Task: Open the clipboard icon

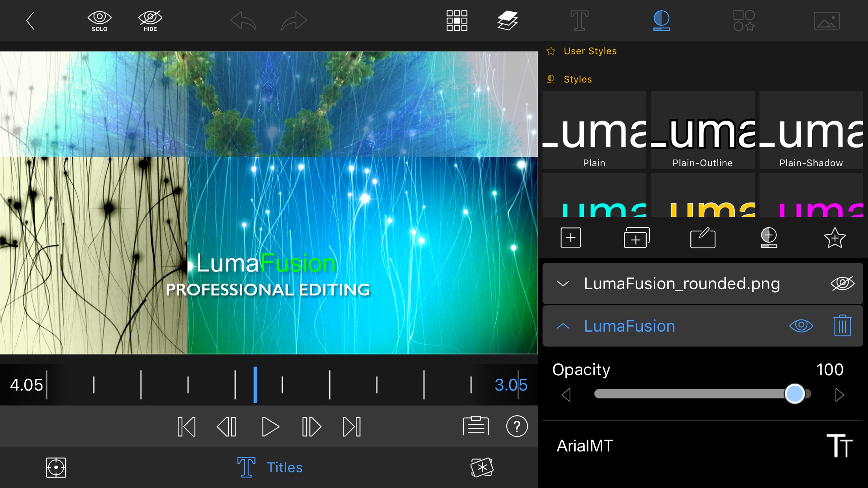Action: pos(476,426)
